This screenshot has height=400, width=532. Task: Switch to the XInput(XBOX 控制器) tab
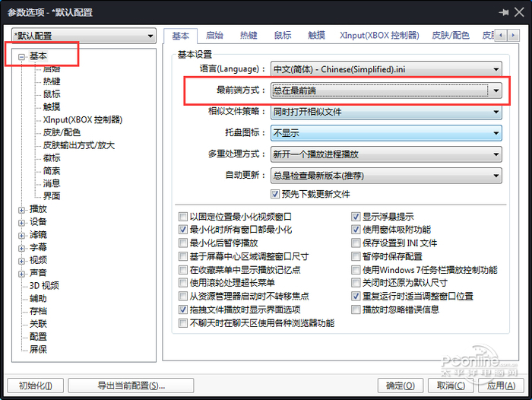click(x=379, y=35)
